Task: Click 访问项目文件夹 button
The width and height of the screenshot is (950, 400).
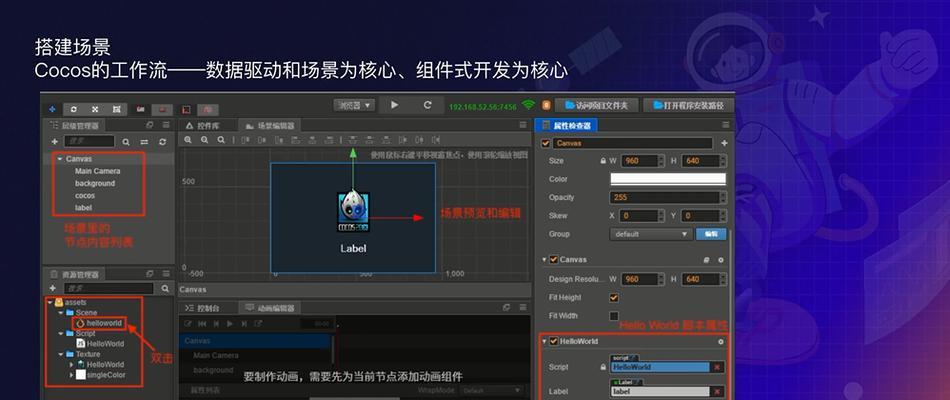Action: pyautogui.click(x=597, y=105)
